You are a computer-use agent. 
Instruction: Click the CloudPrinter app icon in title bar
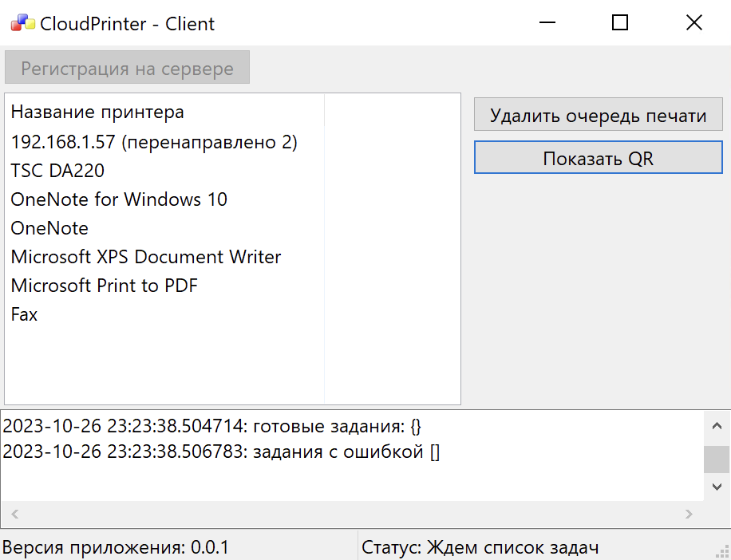point(22,23)
